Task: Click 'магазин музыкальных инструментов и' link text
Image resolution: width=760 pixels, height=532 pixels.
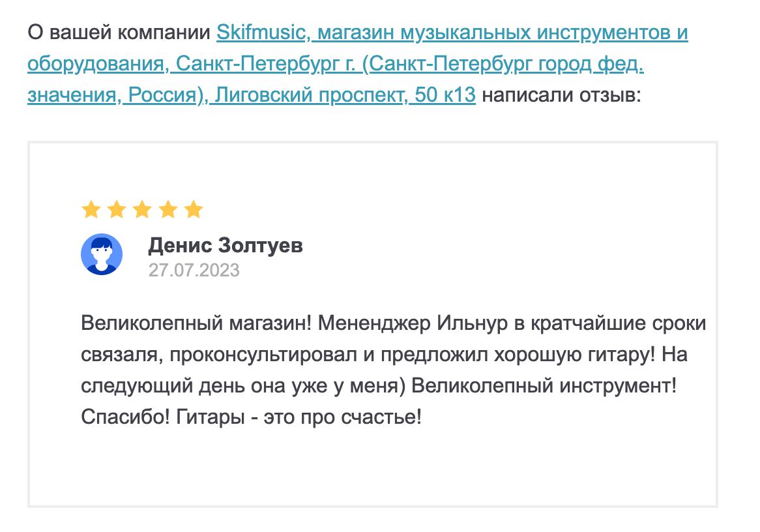Action: tap(503, 33)
